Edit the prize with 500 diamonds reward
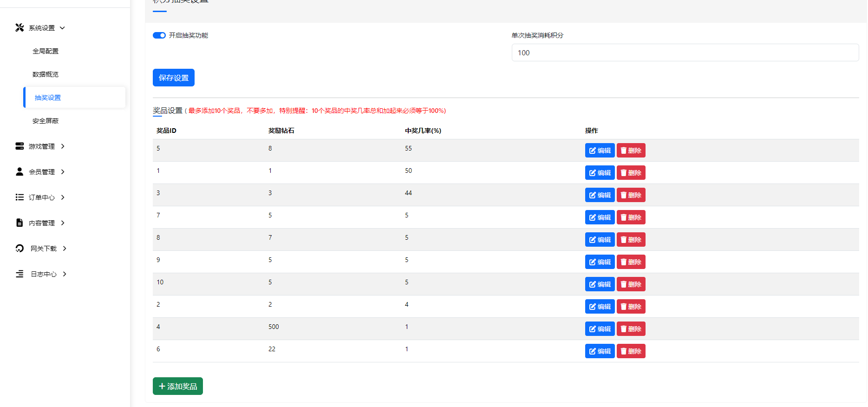Viewport: 868px width, 407px height. (x=600, y=329)
